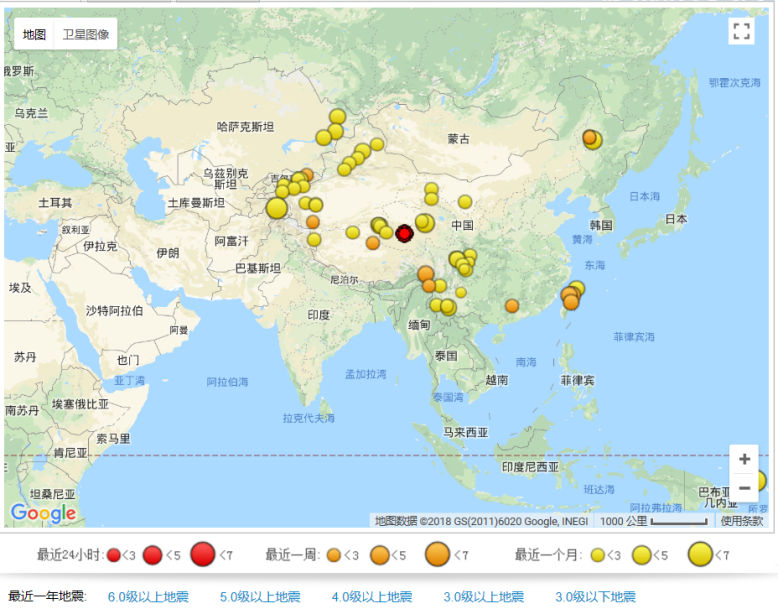Click the orange marker in northeast China

pos(589,137)
